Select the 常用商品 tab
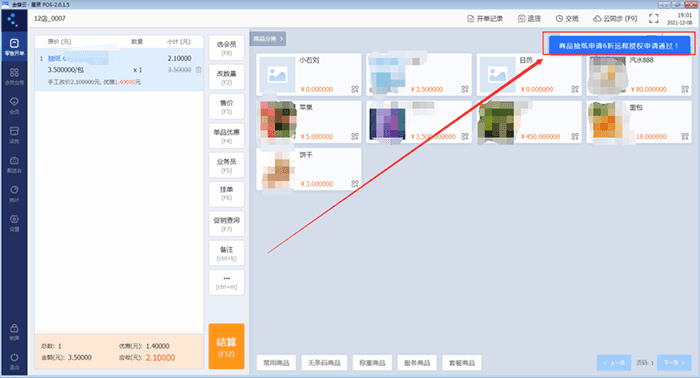Screen dimensions: 700x378 click(276, 363)
